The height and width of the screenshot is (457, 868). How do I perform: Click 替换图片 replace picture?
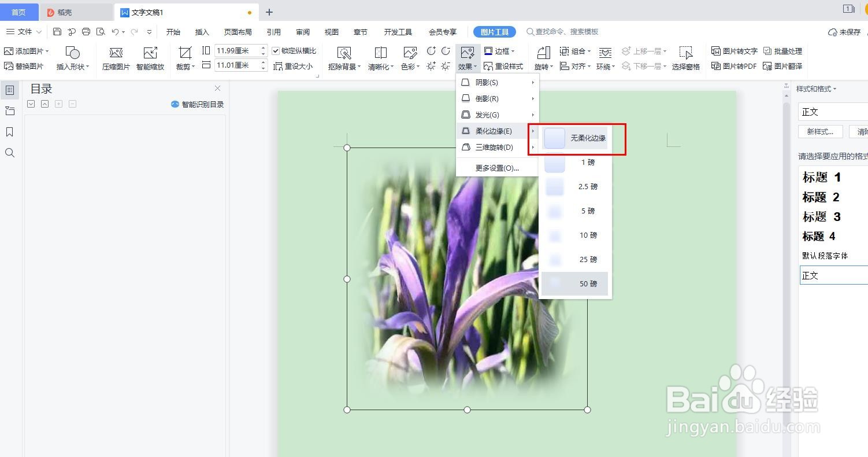tap(24, 66)
